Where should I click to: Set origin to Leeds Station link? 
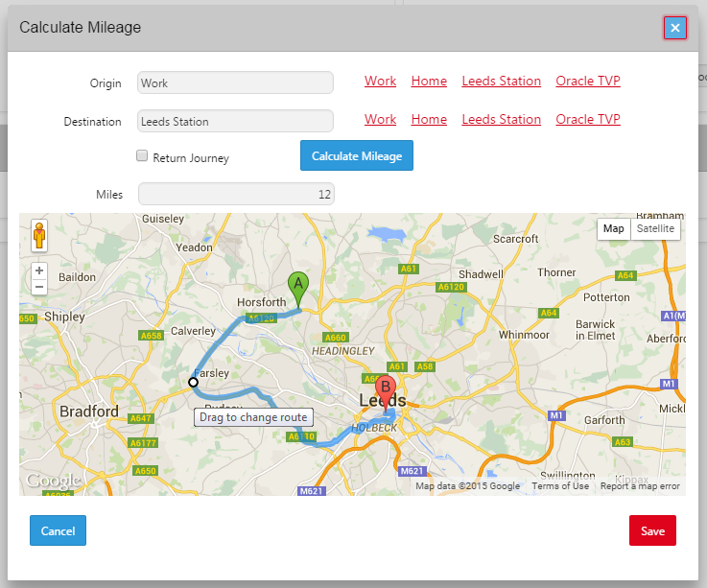click(x=501, y=82)
